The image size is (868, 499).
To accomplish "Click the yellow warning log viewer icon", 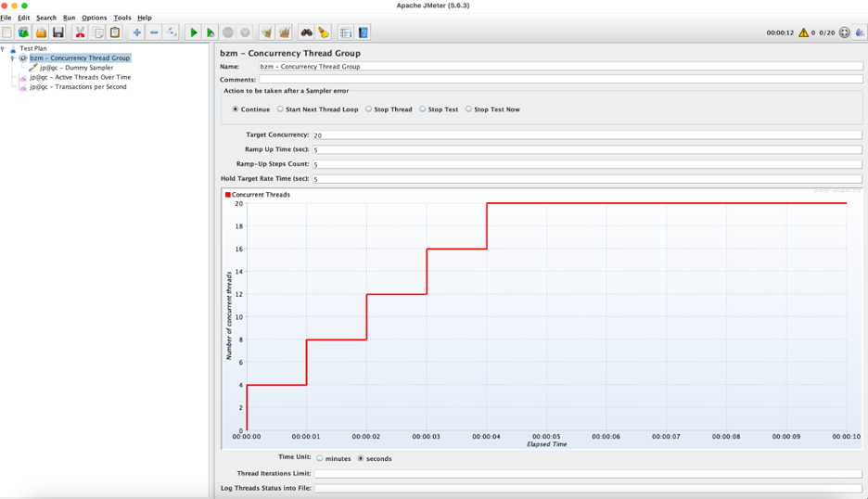I will [x=803, y=32].
